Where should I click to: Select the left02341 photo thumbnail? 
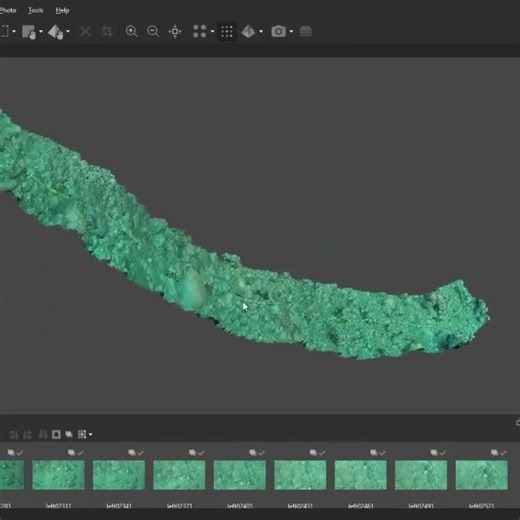click(119, 475)
